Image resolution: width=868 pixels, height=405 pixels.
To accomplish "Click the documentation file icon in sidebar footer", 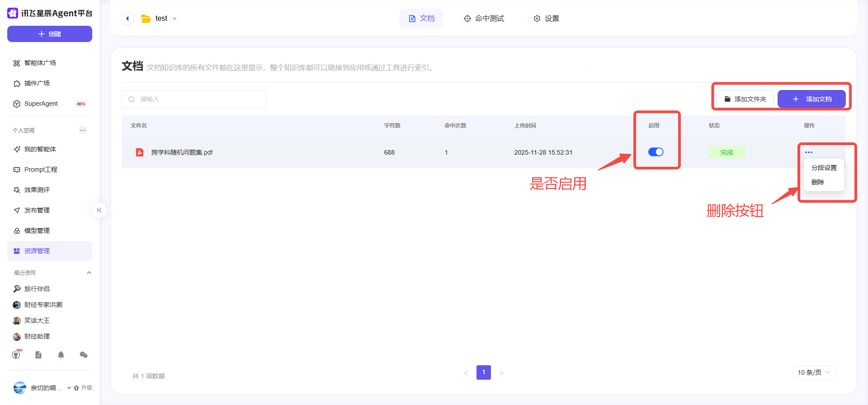I will [x=38, y=355].
